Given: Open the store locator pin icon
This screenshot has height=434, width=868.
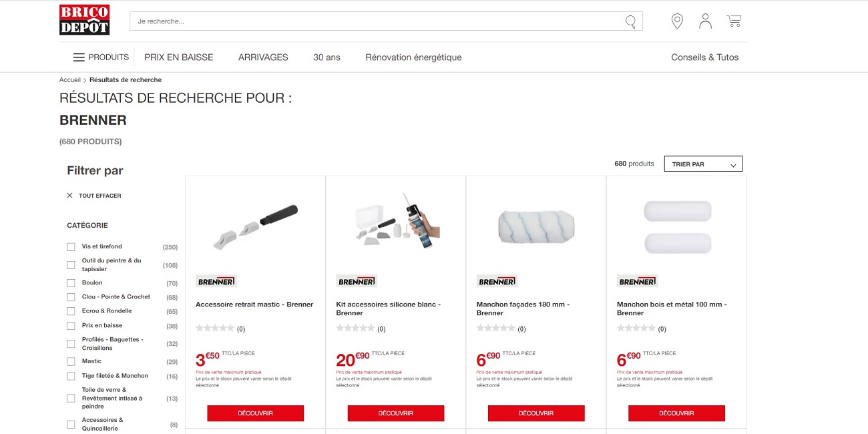Looking at the screenshot, I should 677,21.
